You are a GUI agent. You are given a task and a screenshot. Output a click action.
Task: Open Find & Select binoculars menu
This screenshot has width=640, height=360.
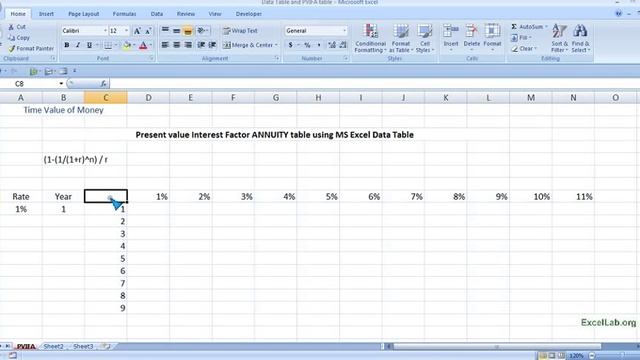[x=580, y=38]
